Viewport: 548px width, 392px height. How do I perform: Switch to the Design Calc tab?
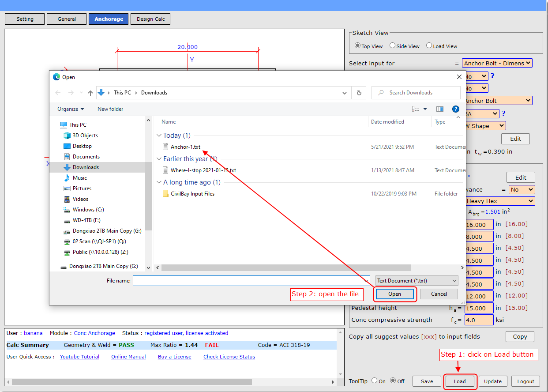[x=150, y=19]
